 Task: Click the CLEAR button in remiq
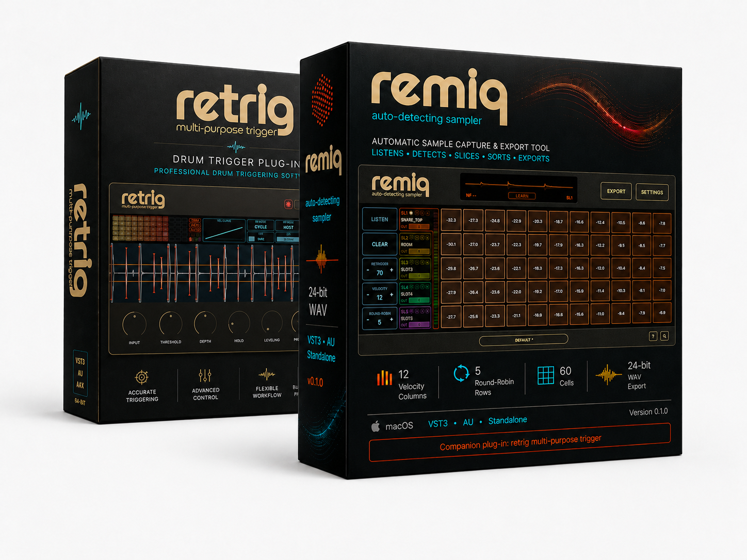[380, 244]
